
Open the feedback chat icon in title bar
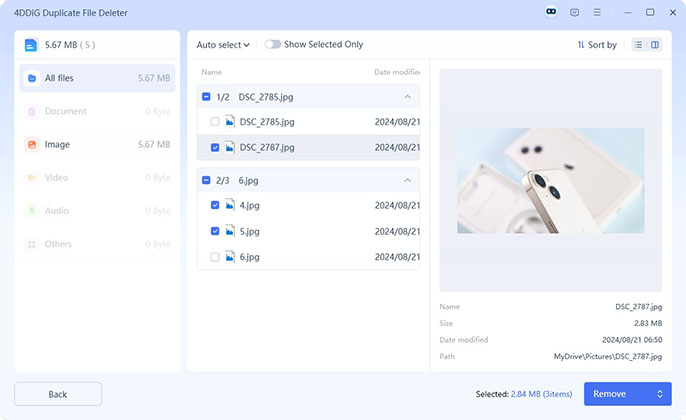pyautogui.click(x=574, y=12)
